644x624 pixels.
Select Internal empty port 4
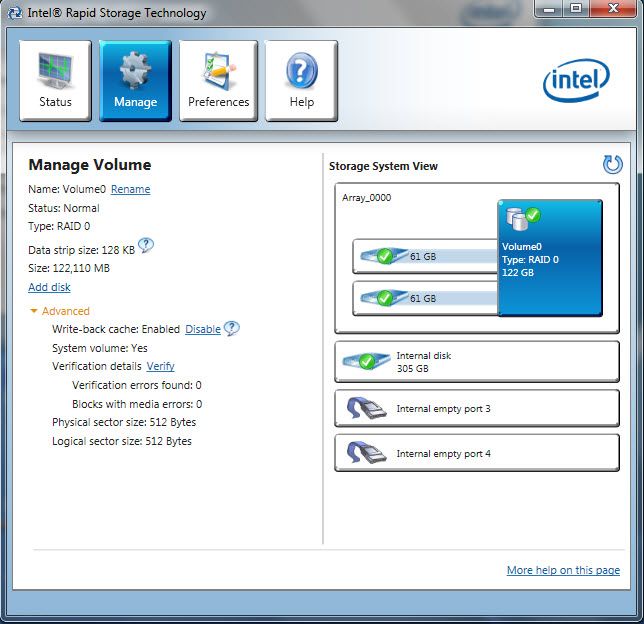[x=477, y=453]
